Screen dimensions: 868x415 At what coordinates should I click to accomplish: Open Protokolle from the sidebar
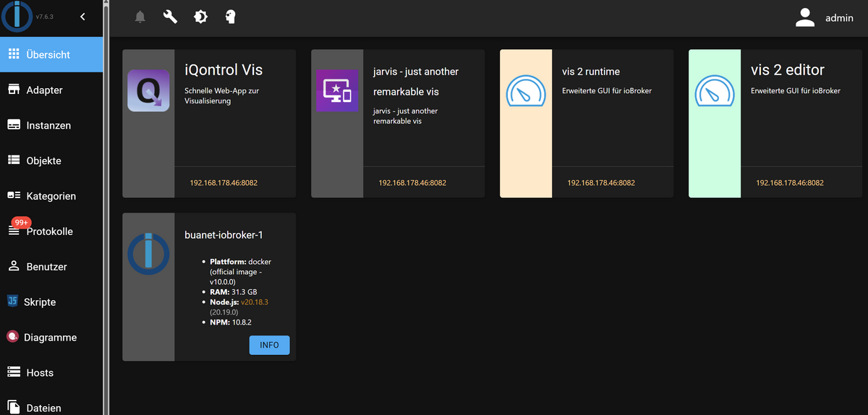click(51, 231)
